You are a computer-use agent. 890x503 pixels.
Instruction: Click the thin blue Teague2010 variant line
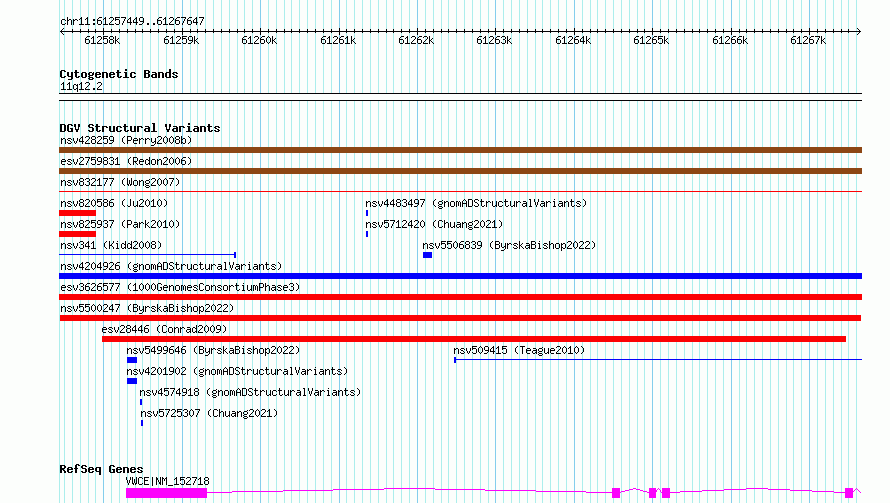click(658, 360)
